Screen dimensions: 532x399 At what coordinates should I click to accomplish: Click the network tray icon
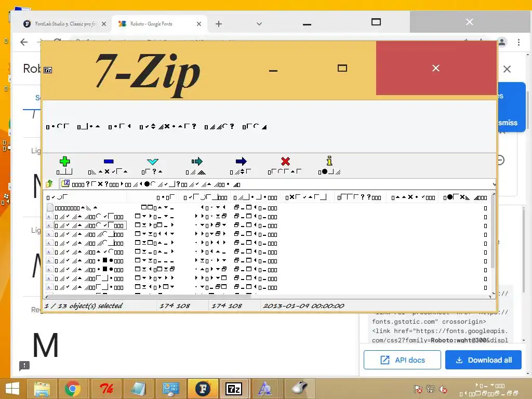tap(431, 389)
